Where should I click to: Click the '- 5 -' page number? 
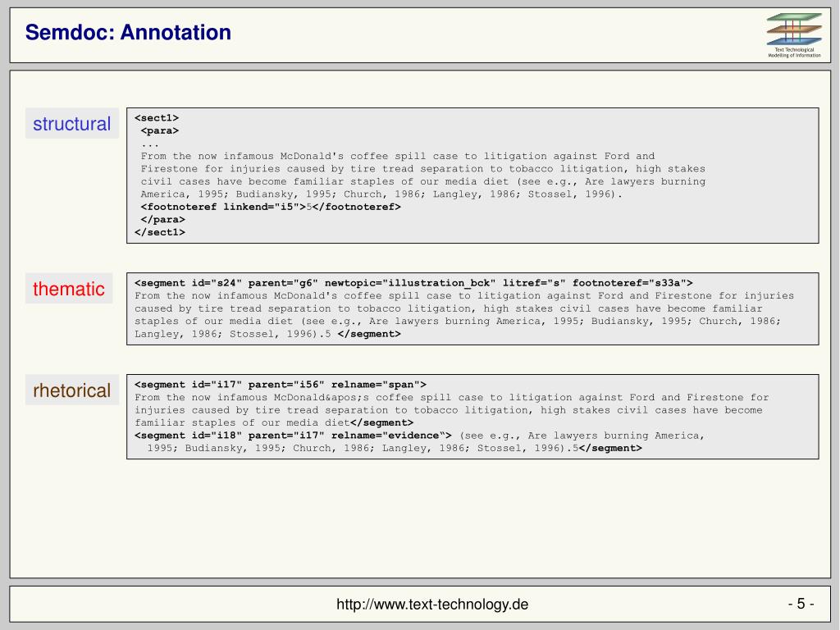801,604
